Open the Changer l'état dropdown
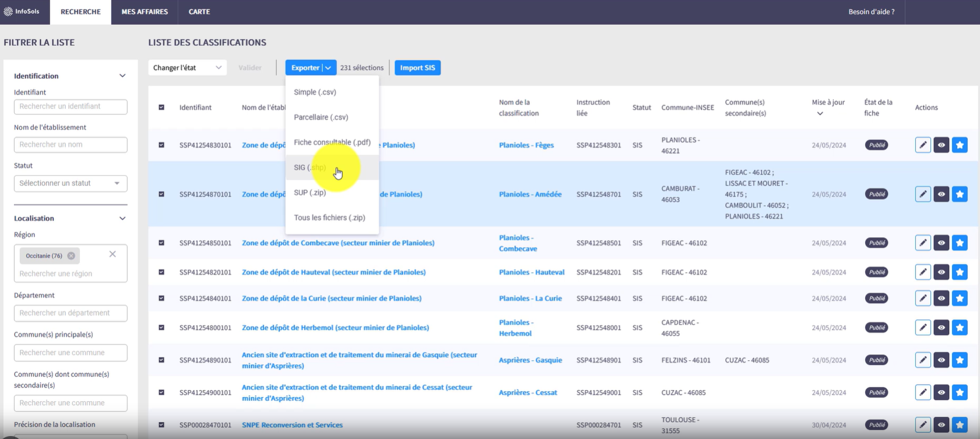The width and height of the screenshot is (980, 439). (187, 68)
